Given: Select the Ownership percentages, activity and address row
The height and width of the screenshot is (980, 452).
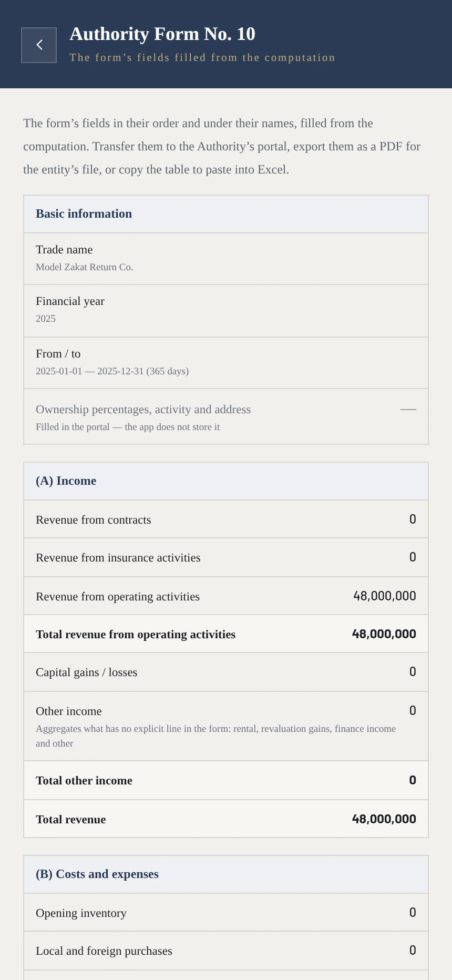Looking at the screenshot, I should tap(226, 416).
